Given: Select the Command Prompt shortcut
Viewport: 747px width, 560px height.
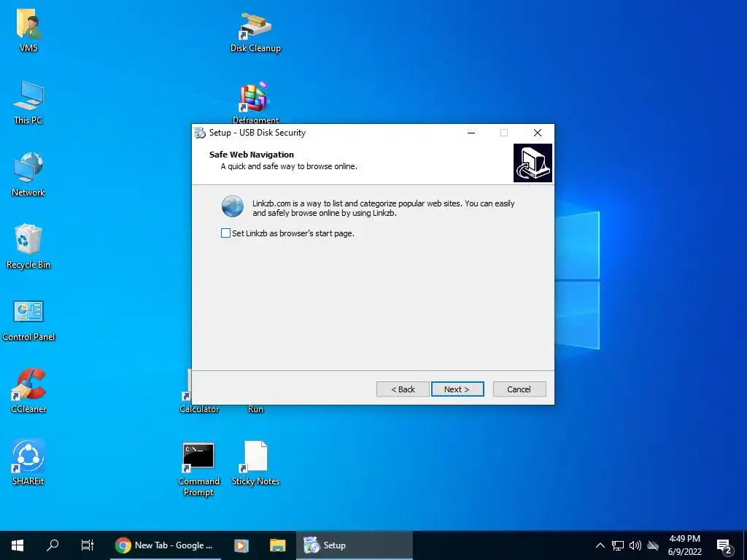Looking at the screenshot, I should [x=198, y=469].
